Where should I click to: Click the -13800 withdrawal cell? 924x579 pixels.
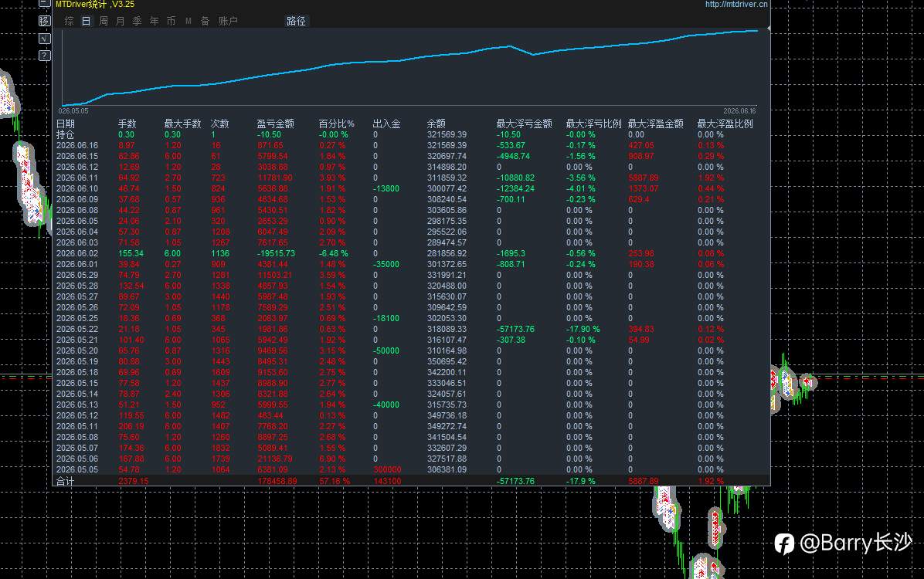(x=386, y=188)
